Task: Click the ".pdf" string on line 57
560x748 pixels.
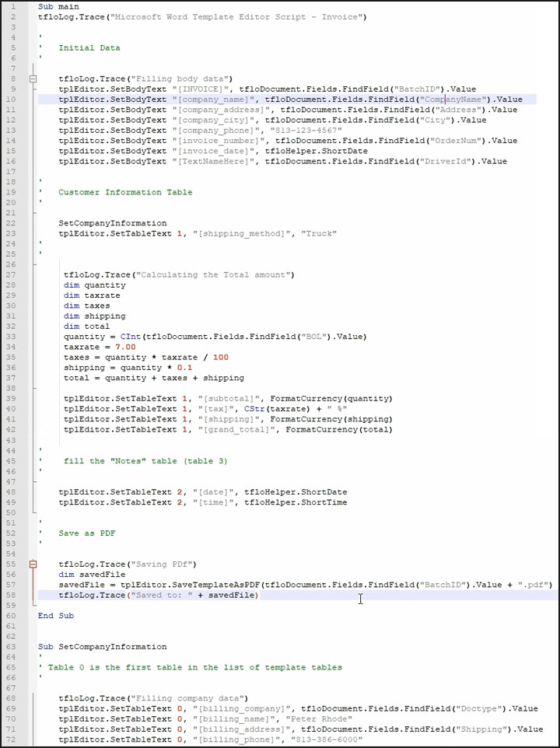Action: click(x=532, y=585)
